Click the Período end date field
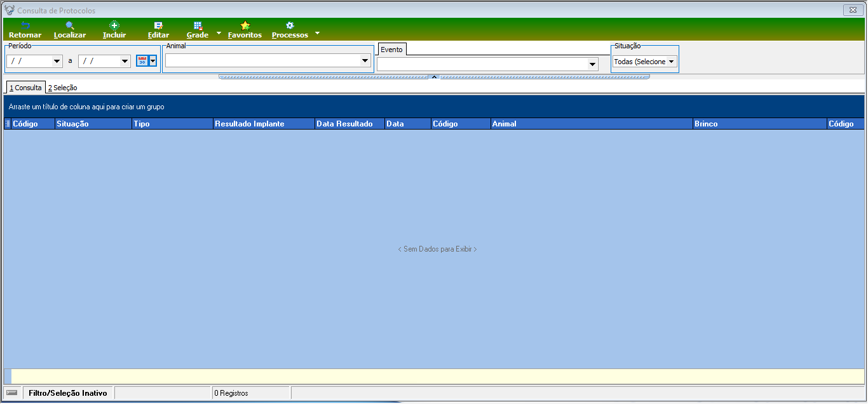 (100, 62)
